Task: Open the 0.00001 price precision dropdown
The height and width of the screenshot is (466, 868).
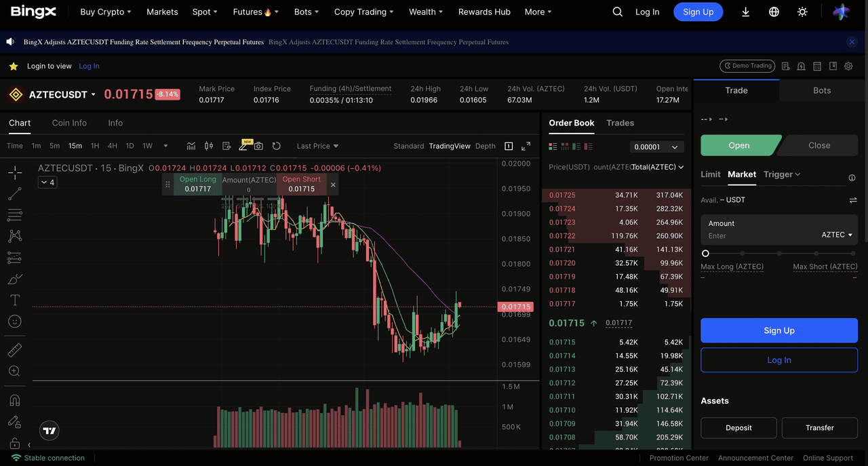Action: (x=656, y=147)
